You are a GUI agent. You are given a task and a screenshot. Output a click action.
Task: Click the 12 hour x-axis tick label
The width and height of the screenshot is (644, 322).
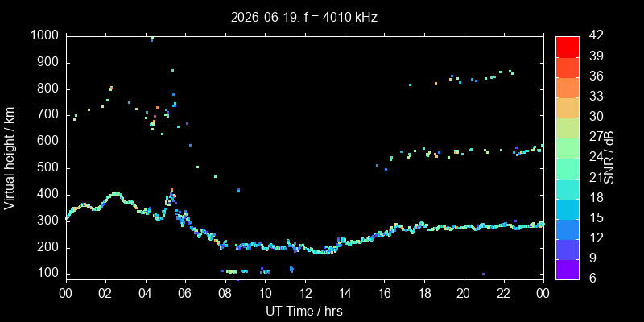pyautogui.click(x=305, y=293)
